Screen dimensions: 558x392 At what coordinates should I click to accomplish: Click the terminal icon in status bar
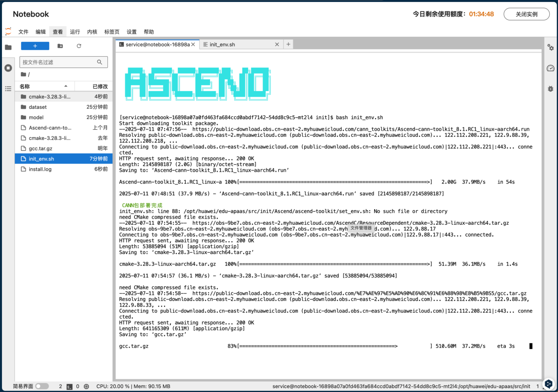[70, 386]
